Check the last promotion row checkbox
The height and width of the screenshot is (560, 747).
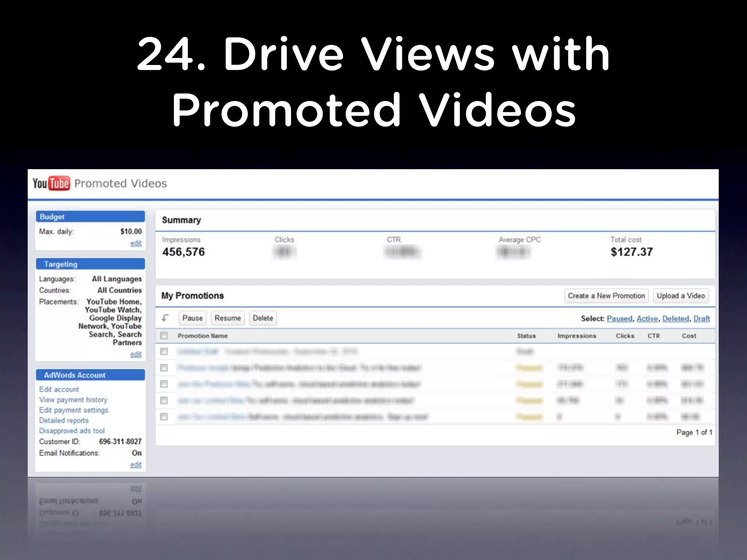tap(164, 416)
